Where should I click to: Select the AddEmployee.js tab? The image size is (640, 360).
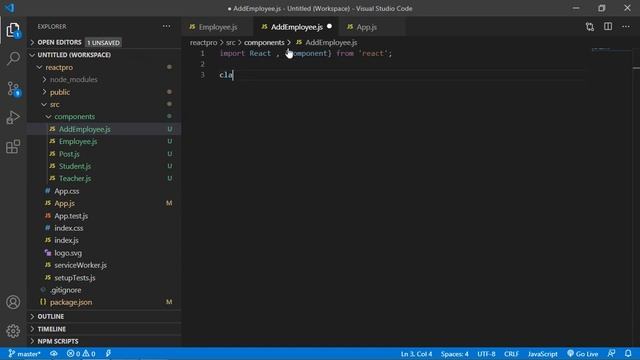(x=297, y=27)
